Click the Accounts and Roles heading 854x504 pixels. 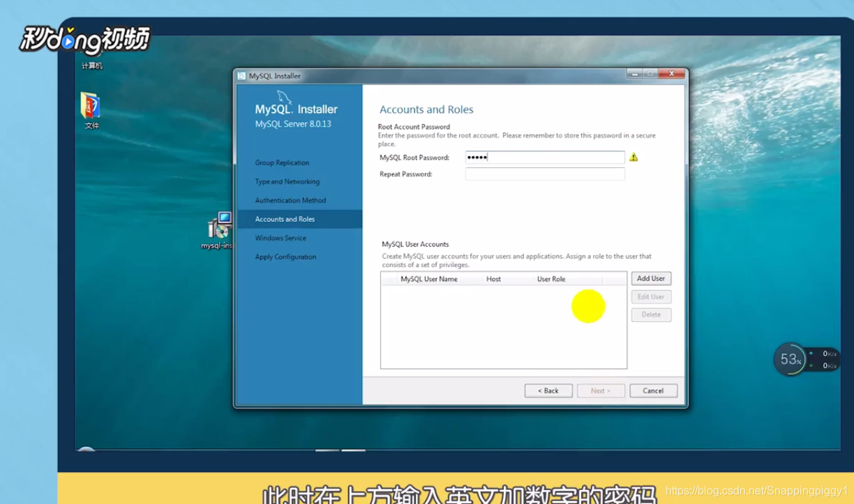(426, 109)
